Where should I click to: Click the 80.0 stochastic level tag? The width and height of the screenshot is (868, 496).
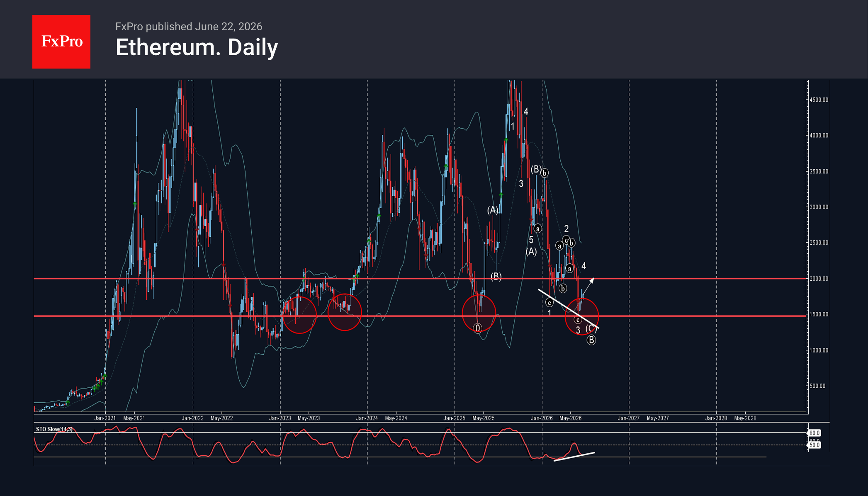814,433
